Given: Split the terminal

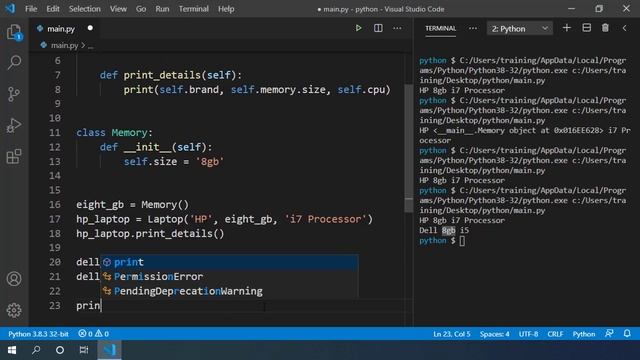Looking at the screenshot, I should tap(587, 28).
